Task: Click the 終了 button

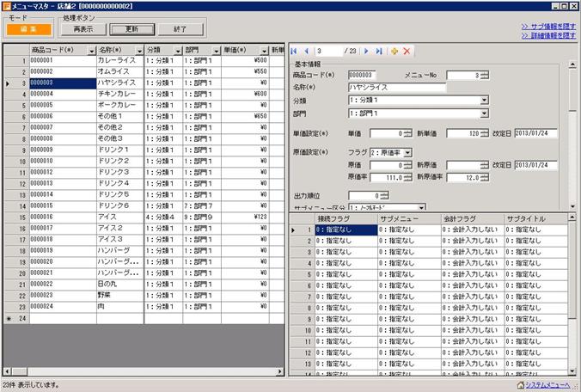Action: pyautogui.click(x=180, y=29)
